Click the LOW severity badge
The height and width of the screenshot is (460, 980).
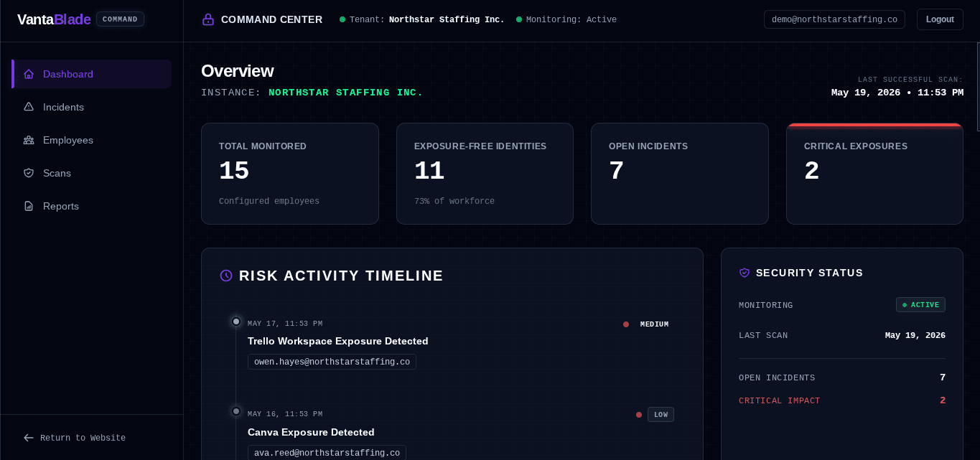[661, 414]
